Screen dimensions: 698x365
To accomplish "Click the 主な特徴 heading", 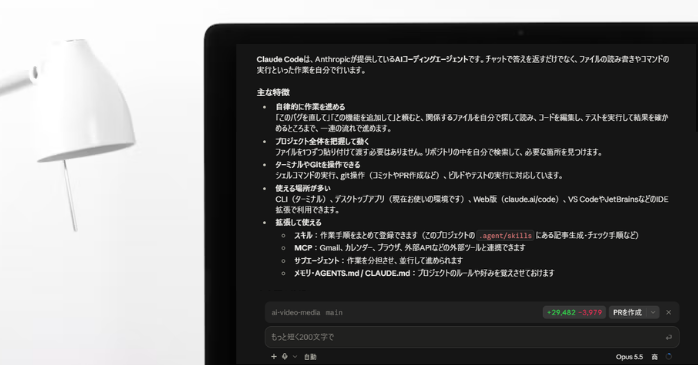I will pos(273,92).
